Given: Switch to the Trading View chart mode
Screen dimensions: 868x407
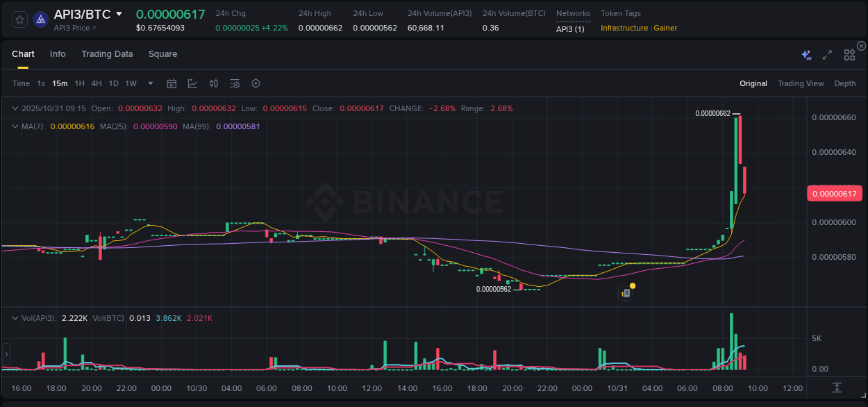Looking at the screenshot, I should click(801, 83).
